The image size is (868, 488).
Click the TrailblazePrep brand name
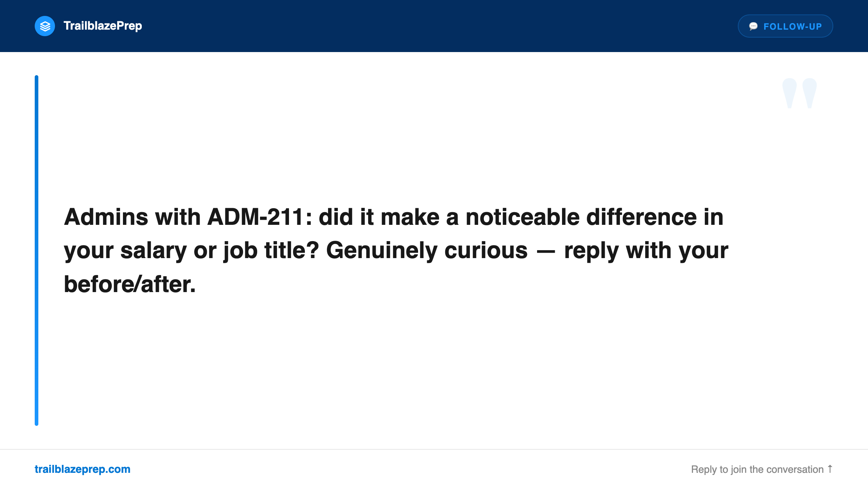(103, 26)
